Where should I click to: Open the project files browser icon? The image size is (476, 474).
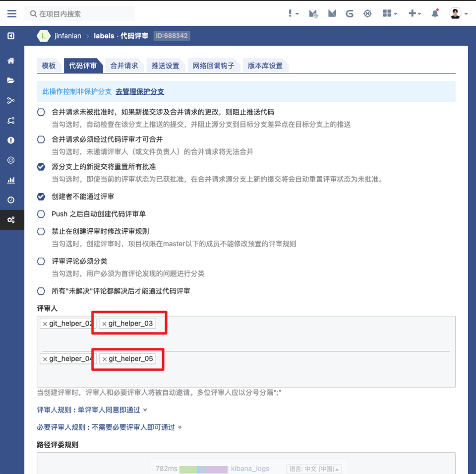(11, 80)
